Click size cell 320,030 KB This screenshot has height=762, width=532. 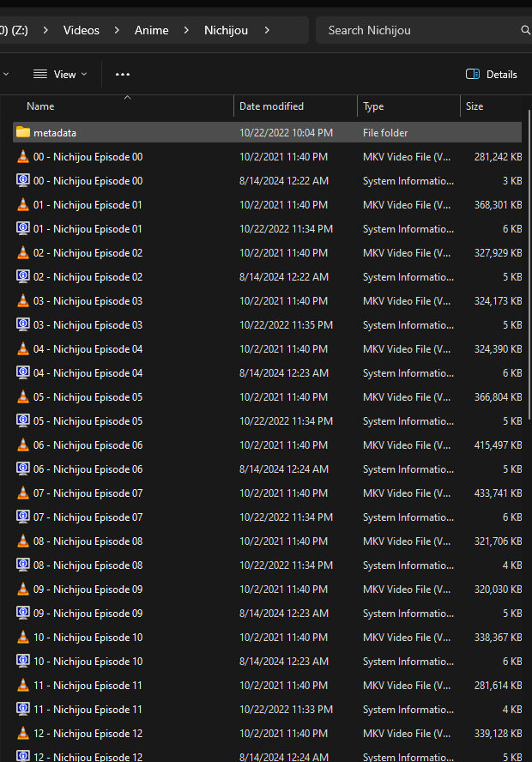click(498, 589)
